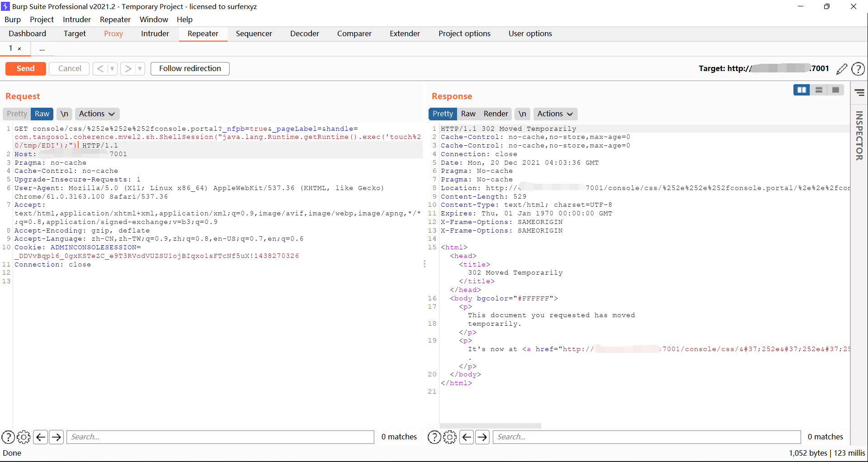
Task: Open the Intruder menu
Action: (x=77, y=19)
